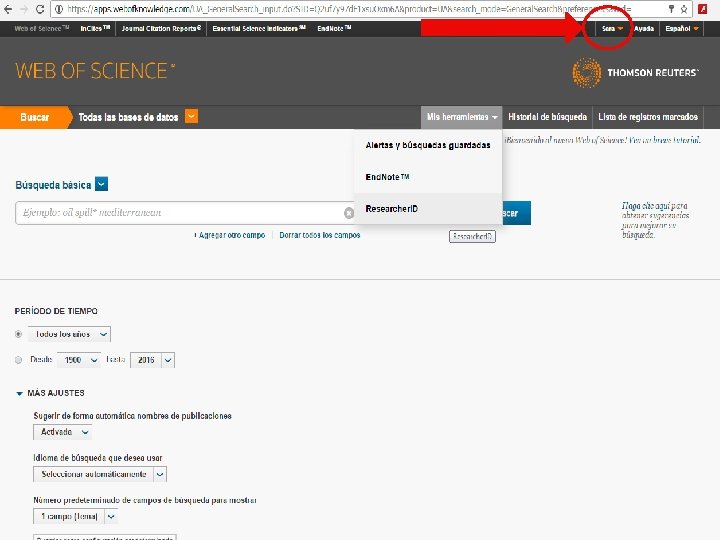Collapse MÁS AJUSTES section

tap(50, 393)
